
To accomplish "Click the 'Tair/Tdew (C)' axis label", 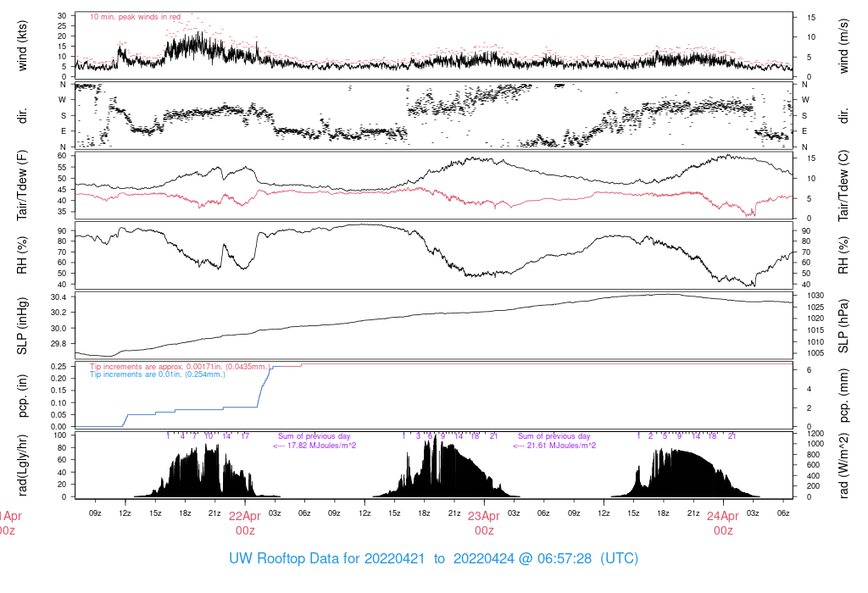I will tap(843, 186).
